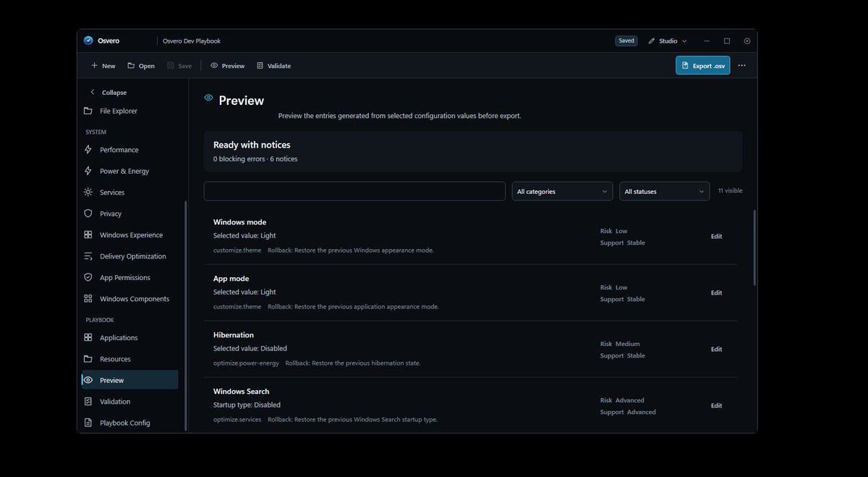The height and width of the screenshot is (477, 868).
Task: Click the Applications grid icon
Action: tap(88, 337)
